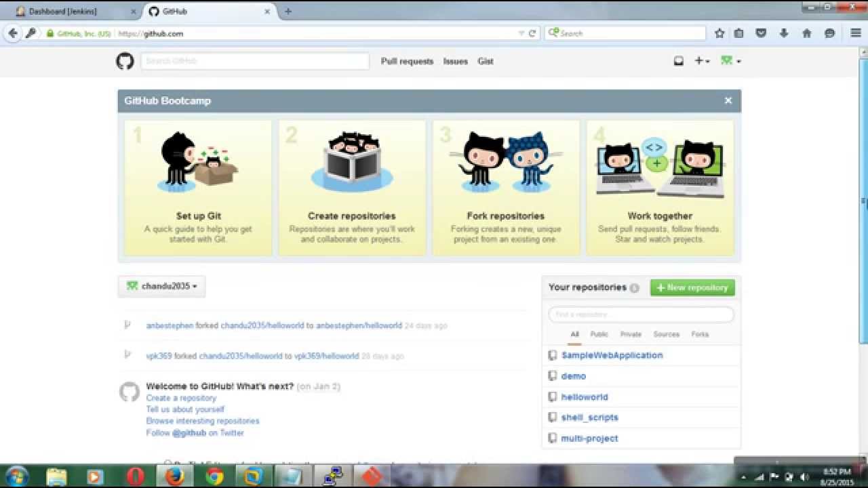The image size is (868, 488).
Task: Open a new browser tab
Action: click(x=288, y=12)
